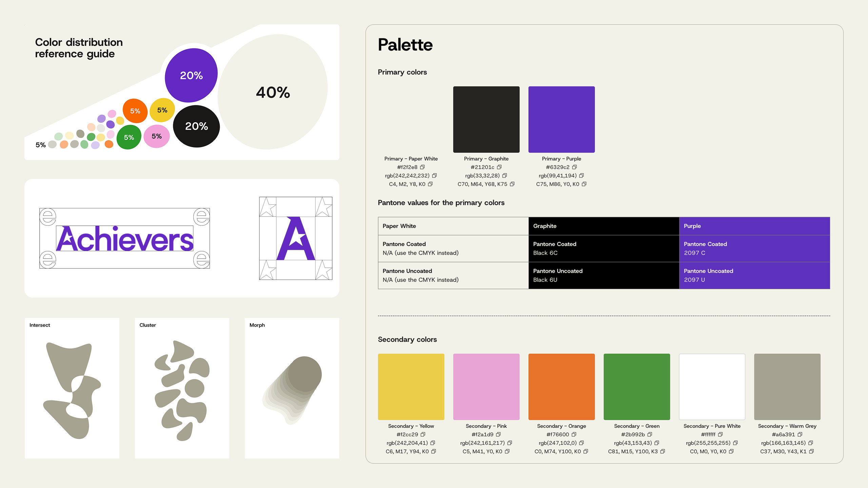Copy the Graphite CMYK value C70, M64
The image size is (868, 488).
tap(512, 184)
